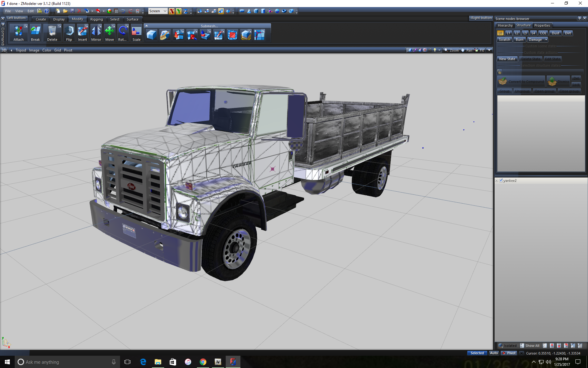588x368 pixels.
Task: Select the Break tool
Action: click(35, 33)
